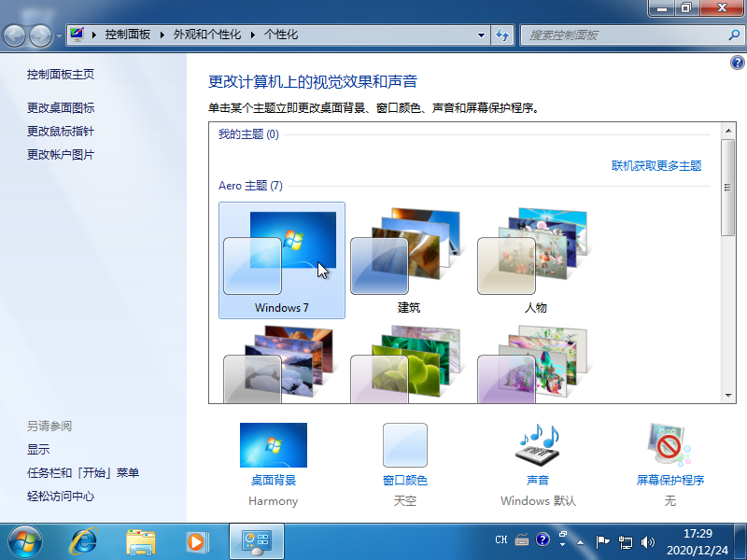Click the network icon in the system tray
Viewport: 747px width, 560px height.
click(x=626, y=539)
